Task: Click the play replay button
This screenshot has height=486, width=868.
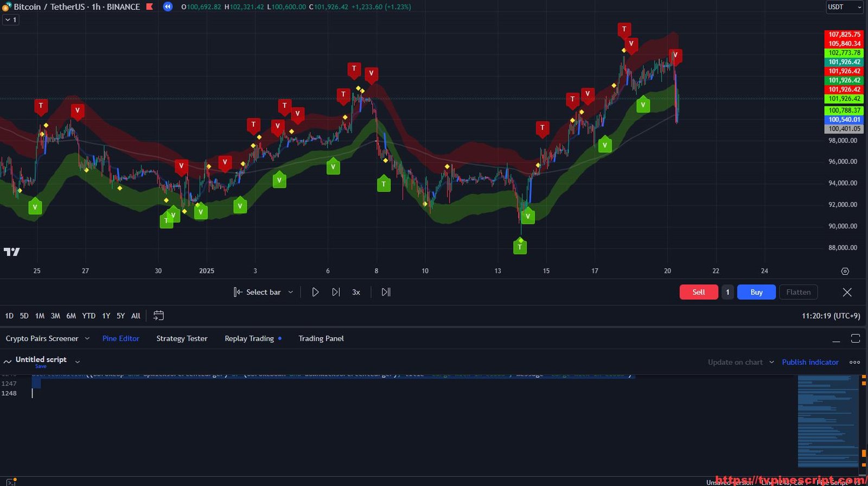Action: point(315,292)
